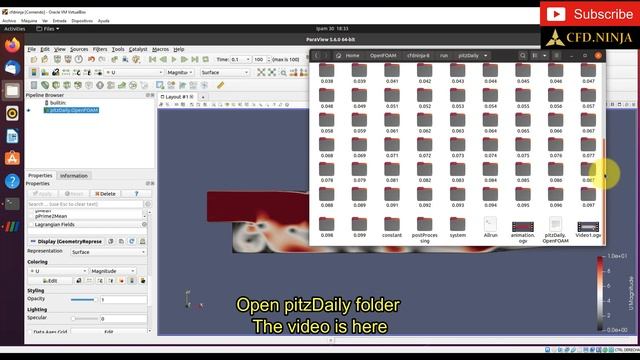This screenshot has width=640, height=360.
Task: Select the animation.ogv video file
Action: (523, 231)
